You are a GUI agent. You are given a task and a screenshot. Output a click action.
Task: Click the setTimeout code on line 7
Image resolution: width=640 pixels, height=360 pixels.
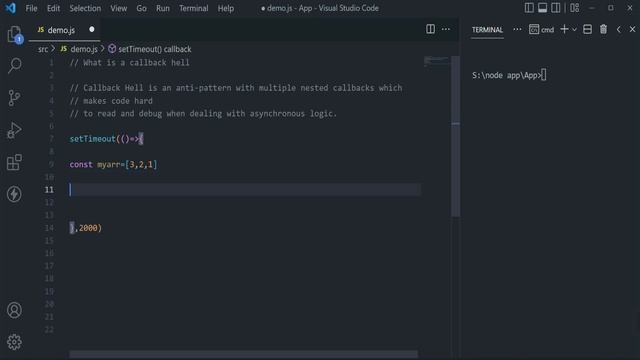(106, 139)
